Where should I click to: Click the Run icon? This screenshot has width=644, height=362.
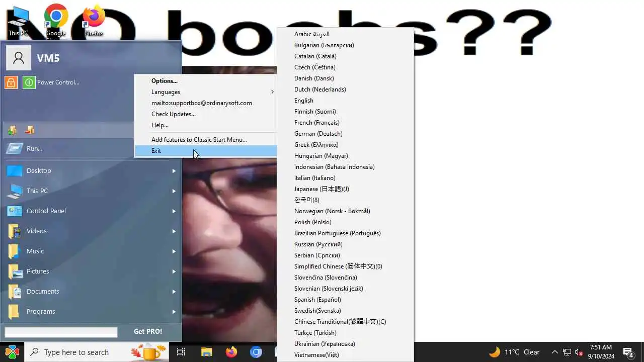pyautogui.click(x=15, y=148)
